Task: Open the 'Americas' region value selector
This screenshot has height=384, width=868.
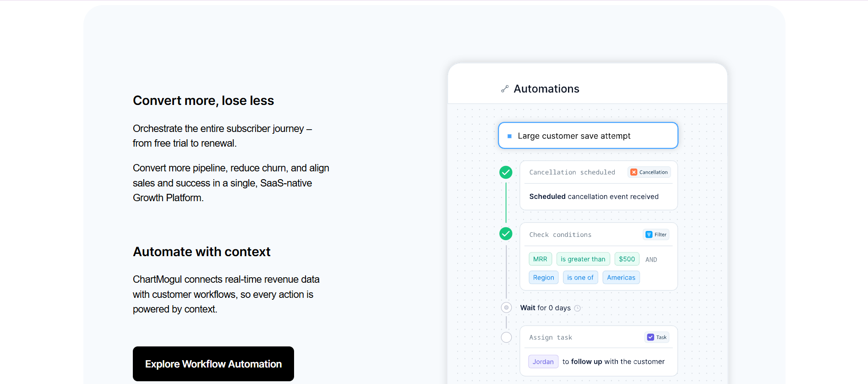Action: click(621, 277)
